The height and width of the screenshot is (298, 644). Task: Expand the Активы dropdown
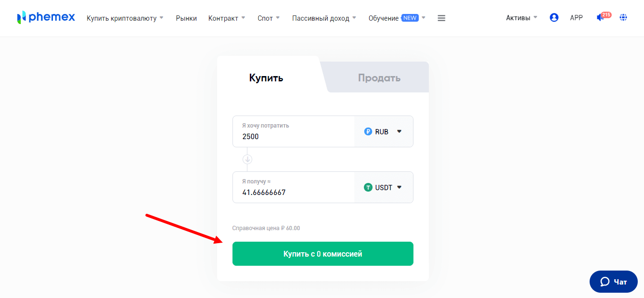(x=521, y=18)
